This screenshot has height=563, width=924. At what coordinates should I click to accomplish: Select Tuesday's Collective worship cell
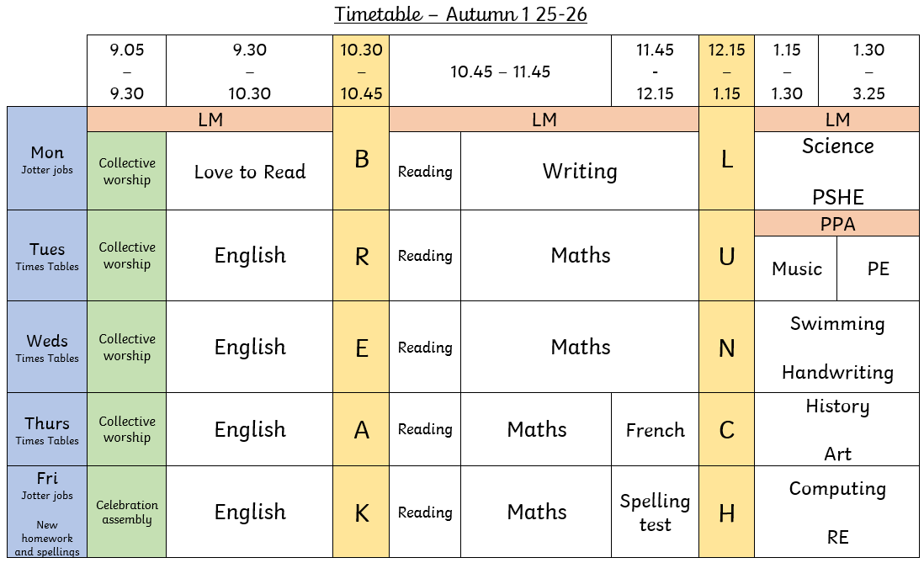coord(127,255)
